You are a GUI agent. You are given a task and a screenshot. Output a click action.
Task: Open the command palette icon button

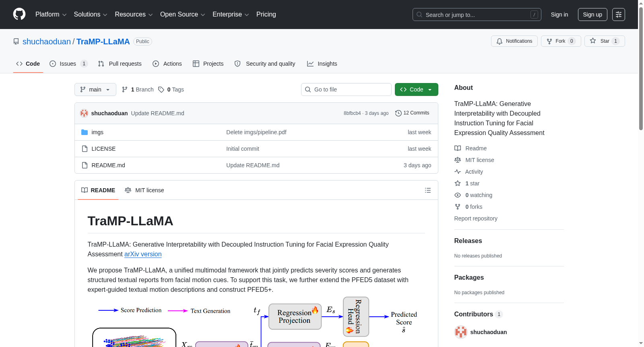click(x=619, y=15)
